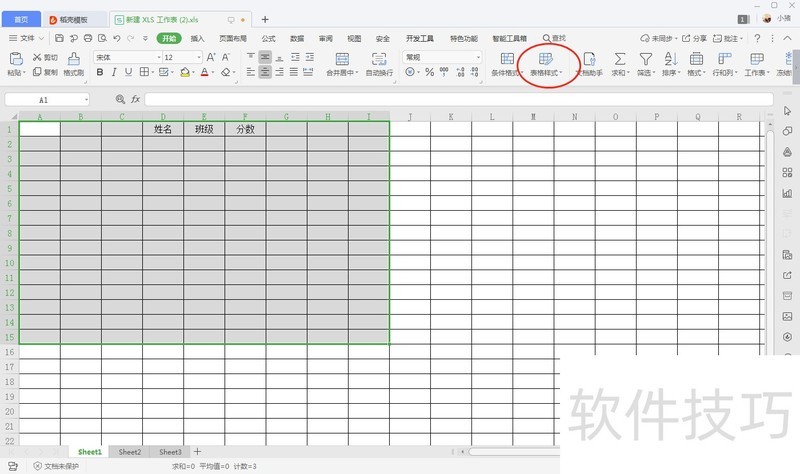Toggle Underline formatting
Screen dimensions: 800x474
tap(128, 72)
